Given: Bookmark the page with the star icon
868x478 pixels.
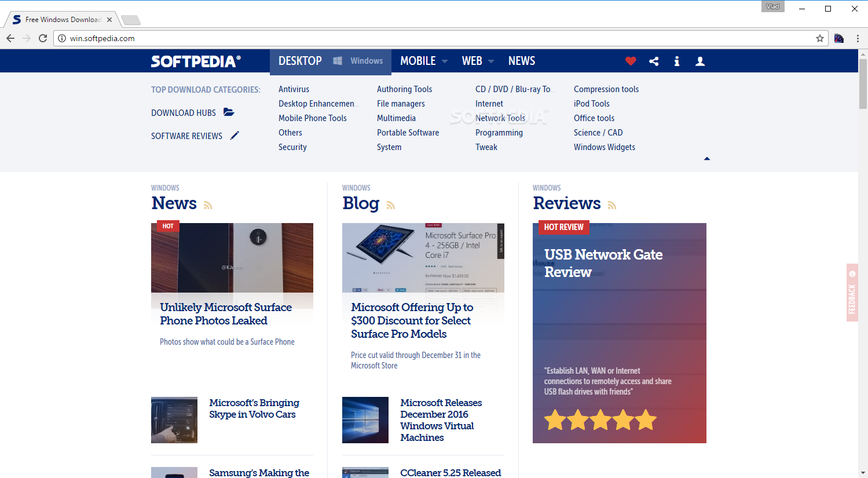Looking at the screenshot, I should [x=820, y=38].
